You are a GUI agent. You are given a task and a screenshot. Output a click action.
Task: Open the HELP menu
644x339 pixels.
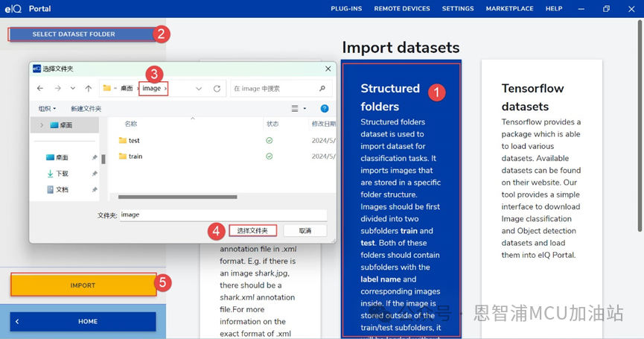554,9
